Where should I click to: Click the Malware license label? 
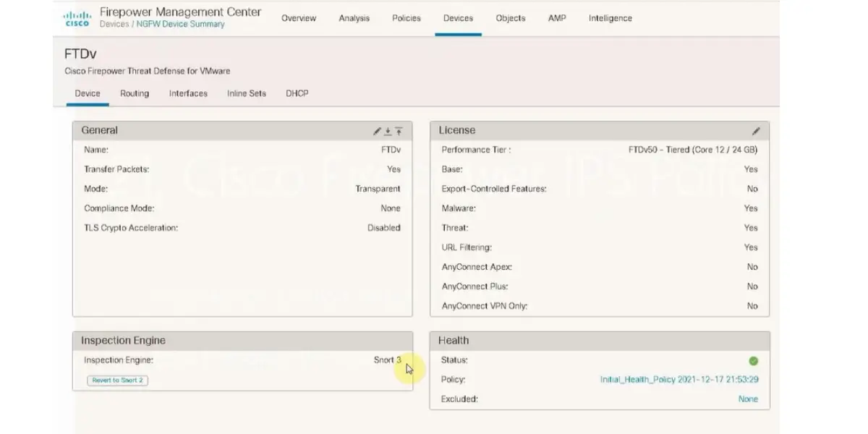point(459,208)
